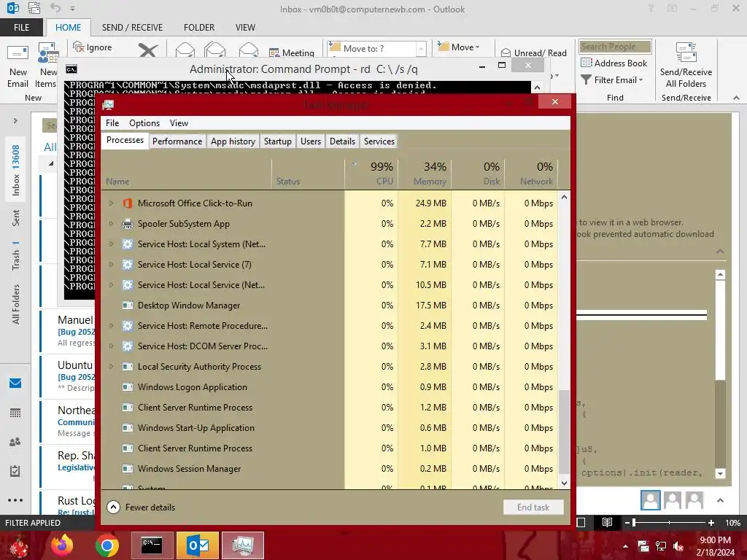
Task: Click Task Manager process list scroll down arrow
Action: [564, 483]
